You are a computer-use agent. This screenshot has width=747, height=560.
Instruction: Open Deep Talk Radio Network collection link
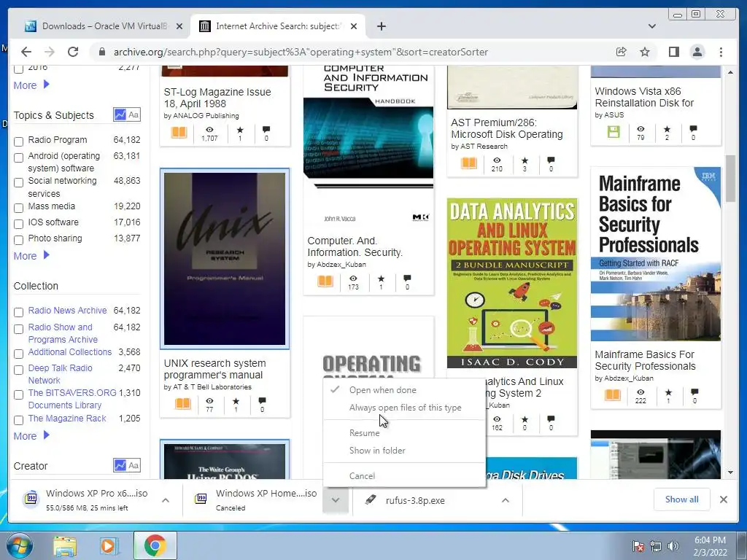point(60,374)
